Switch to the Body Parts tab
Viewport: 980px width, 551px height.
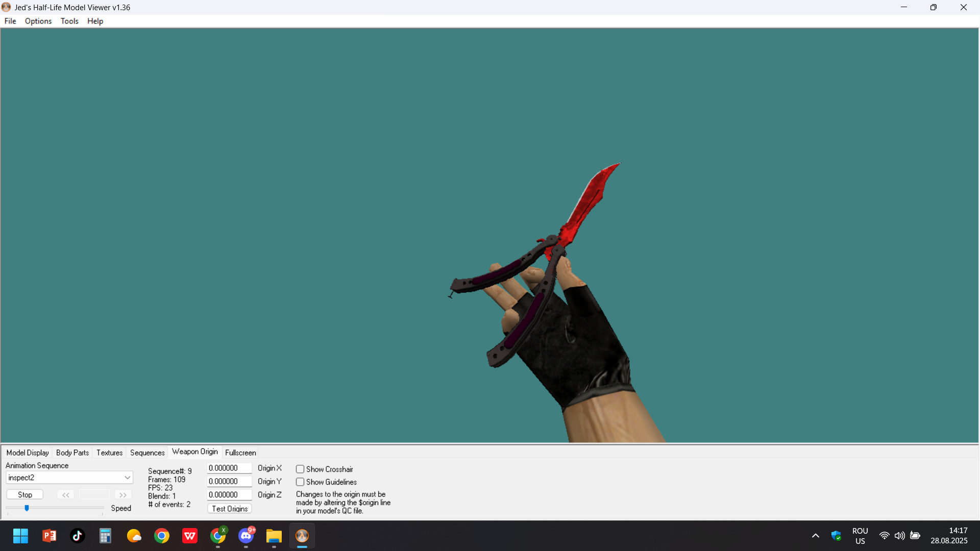click(72, 453)
